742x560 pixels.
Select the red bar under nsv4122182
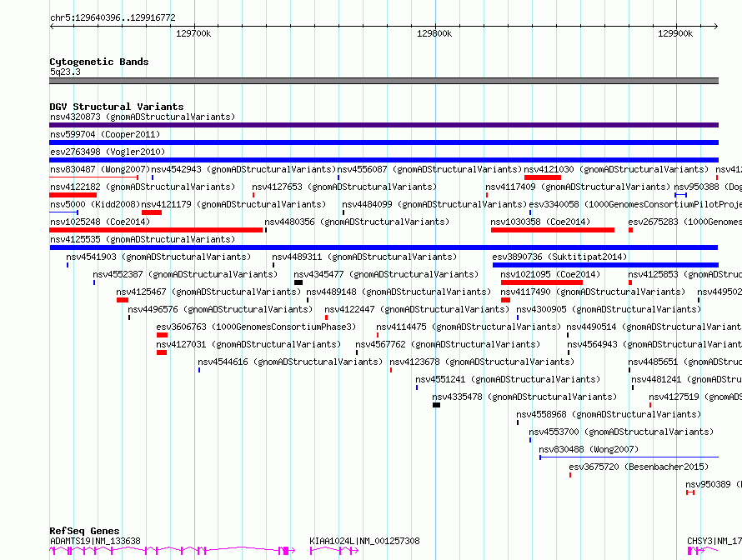click(73, 195)
